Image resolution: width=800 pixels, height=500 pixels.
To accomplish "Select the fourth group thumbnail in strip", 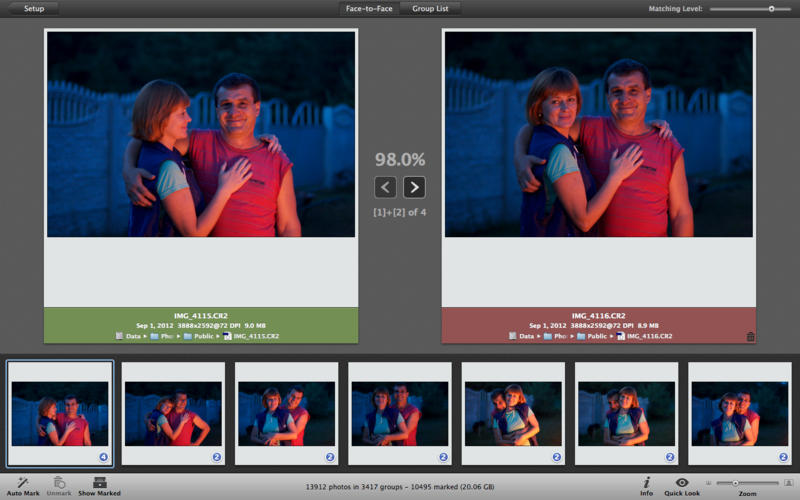I will (x=400, y=414).
